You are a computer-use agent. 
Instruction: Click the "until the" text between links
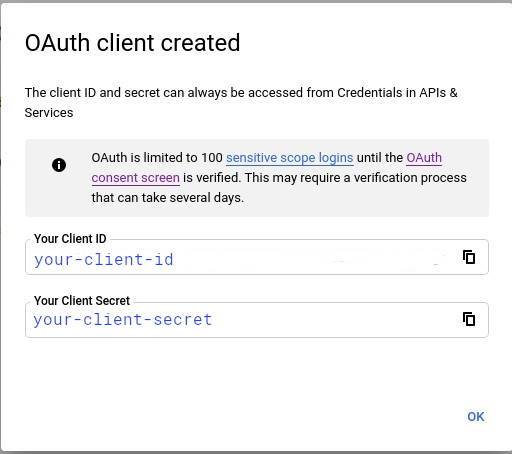click(380, 158)
